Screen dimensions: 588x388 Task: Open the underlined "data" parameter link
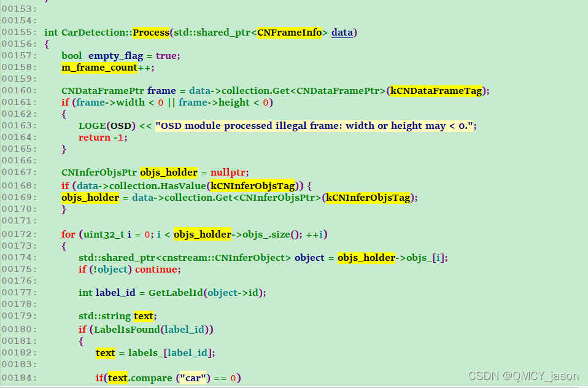[342, 33]
